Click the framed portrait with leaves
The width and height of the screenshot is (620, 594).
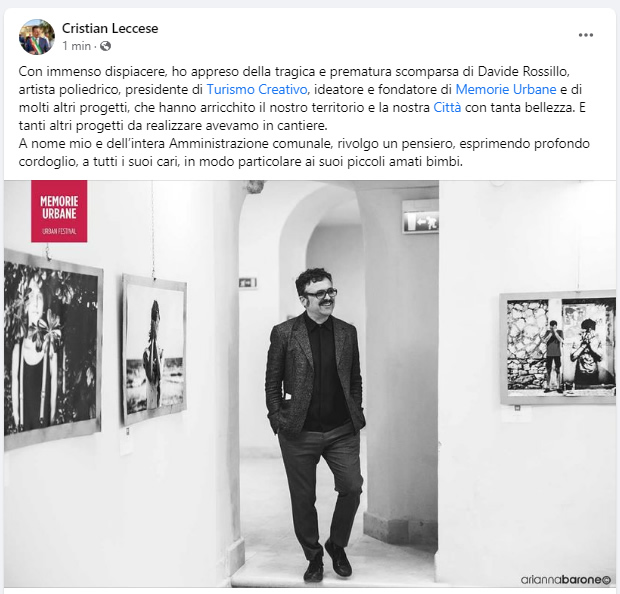click(x=53, y=350)
